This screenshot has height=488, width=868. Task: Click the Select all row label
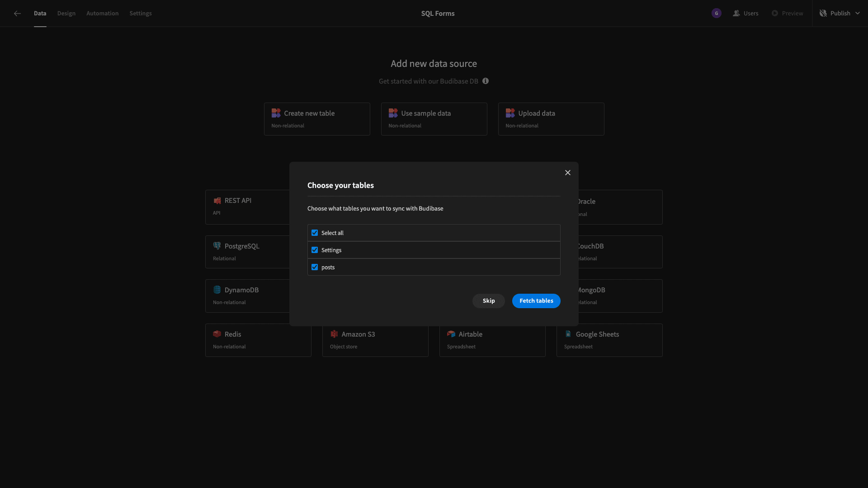click(x=332, y=233)
